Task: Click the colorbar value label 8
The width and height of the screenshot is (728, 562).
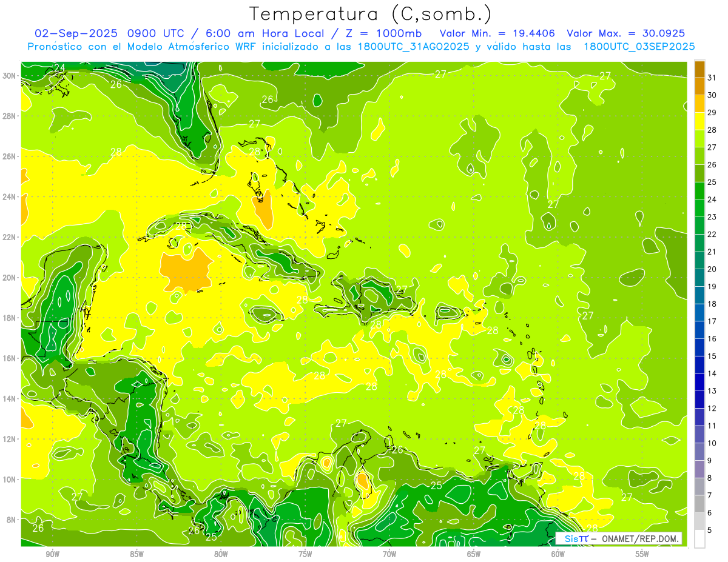Action: [711, 478]
